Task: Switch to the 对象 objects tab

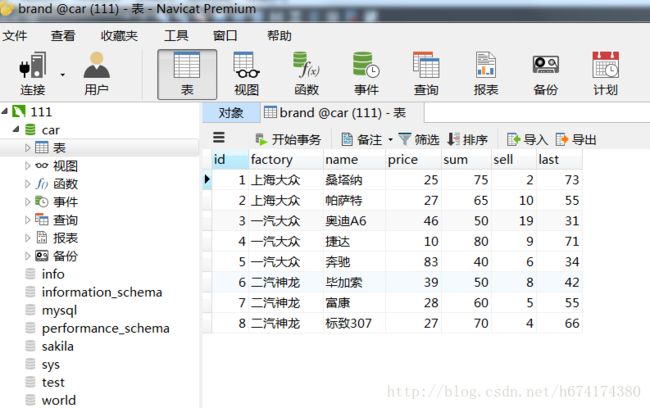Action: [x=231, y=113]
